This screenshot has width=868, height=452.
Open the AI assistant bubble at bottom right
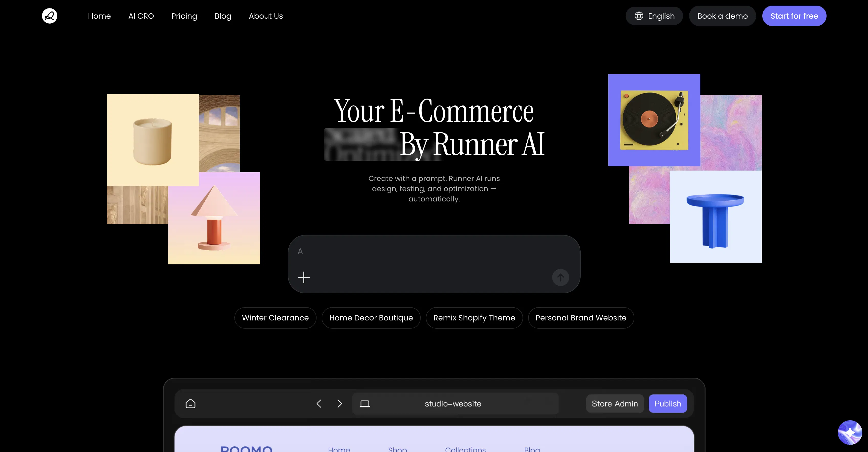pyautogui.click(x=850, y=433)
